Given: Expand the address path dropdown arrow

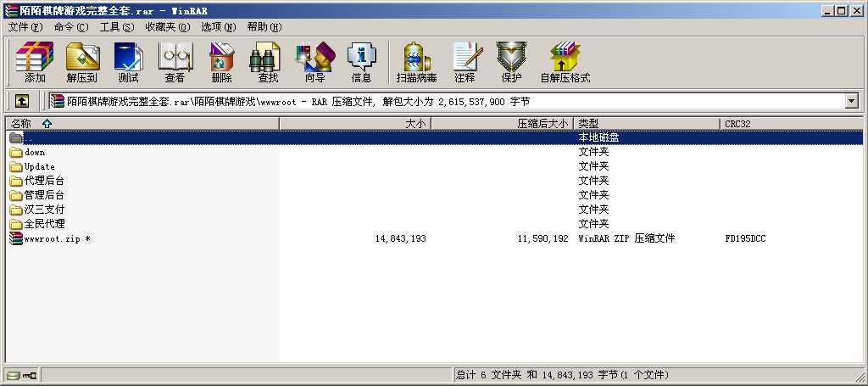Looking at the screenshot, I should click(x=851, y=101).
